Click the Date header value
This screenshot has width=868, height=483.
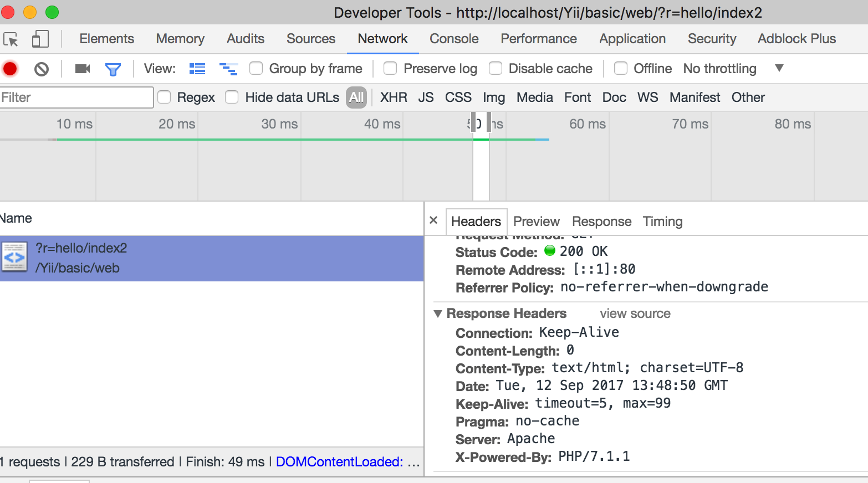click(612, 386)
